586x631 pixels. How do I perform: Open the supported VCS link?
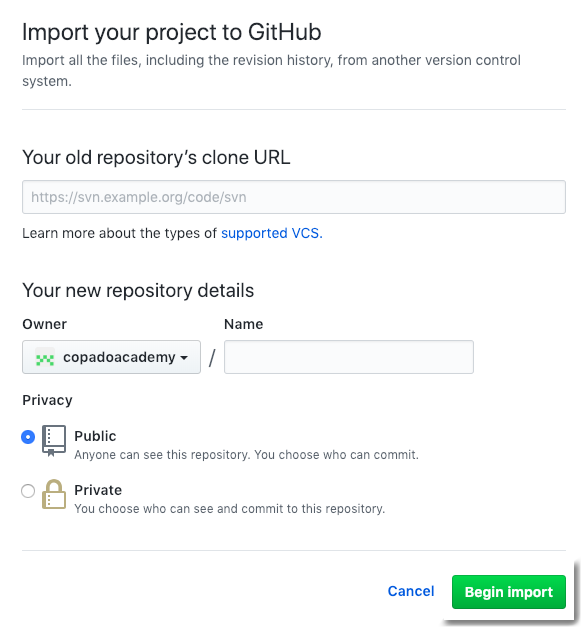tap(272, 233)
